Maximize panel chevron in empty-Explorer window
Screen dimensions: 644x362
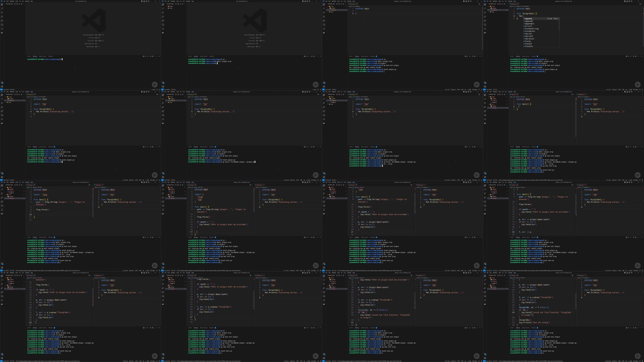point(157,56)
